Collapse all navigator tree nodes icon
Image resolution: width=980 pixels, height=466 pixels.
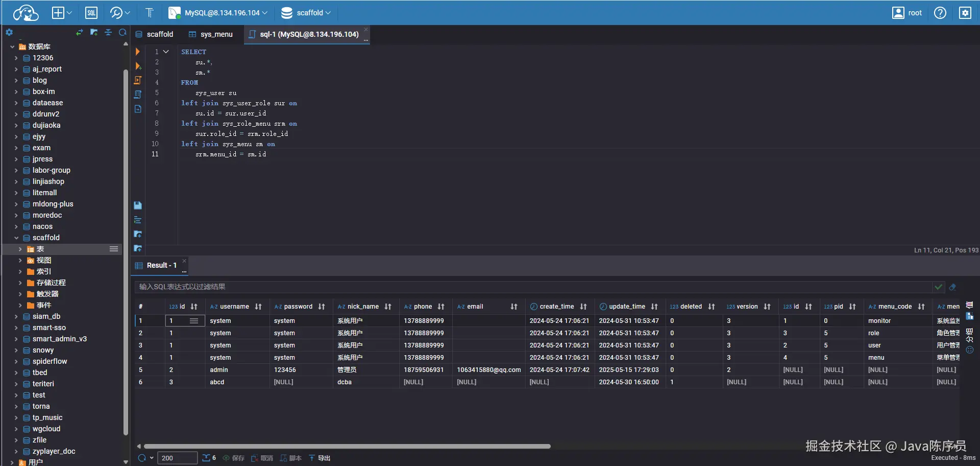point(108,33)
